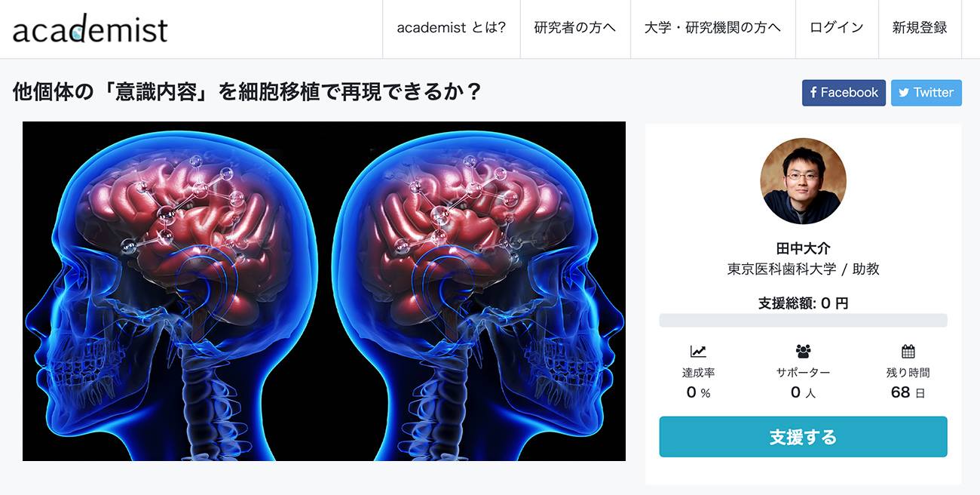The width and height of the screenshot is (980, 495).
Task: Click the supporters group icon
Action: pyautogui.click(x=803, y=351)
